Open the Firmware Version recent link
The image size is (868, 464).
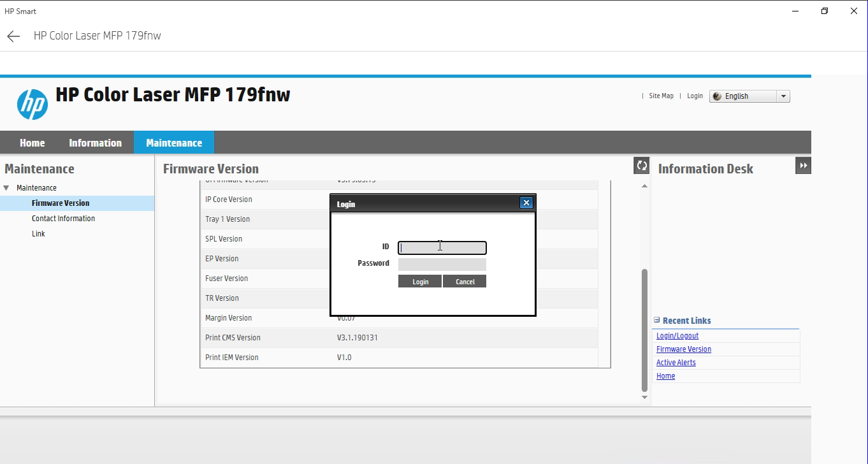(x=684, y=349)
